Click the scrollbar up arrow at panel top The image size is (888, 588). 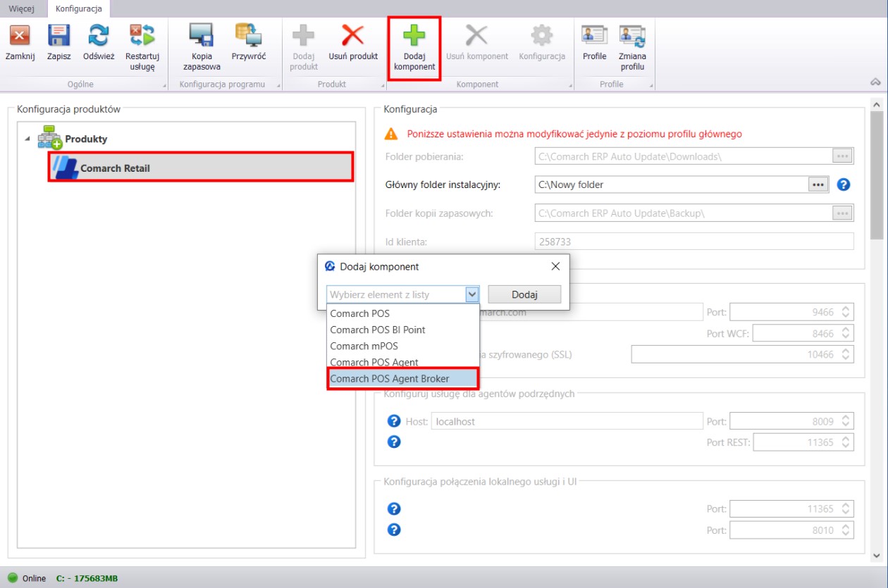coord(877,104)
